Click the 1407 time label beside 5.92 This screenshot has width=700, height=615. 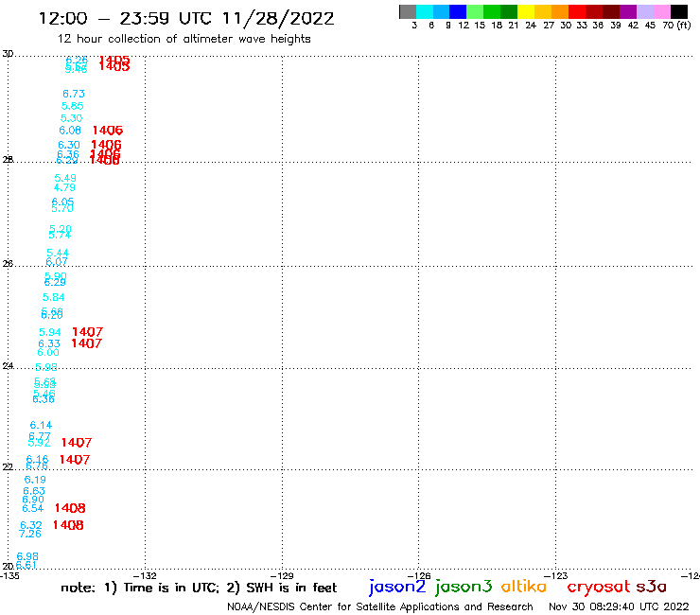click(x=77, y=443)
